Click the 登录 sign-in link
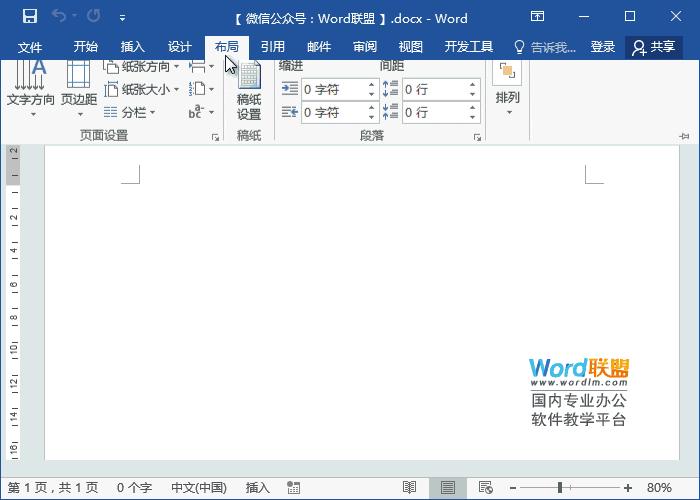Screen dimensions: 700x500 602,47
